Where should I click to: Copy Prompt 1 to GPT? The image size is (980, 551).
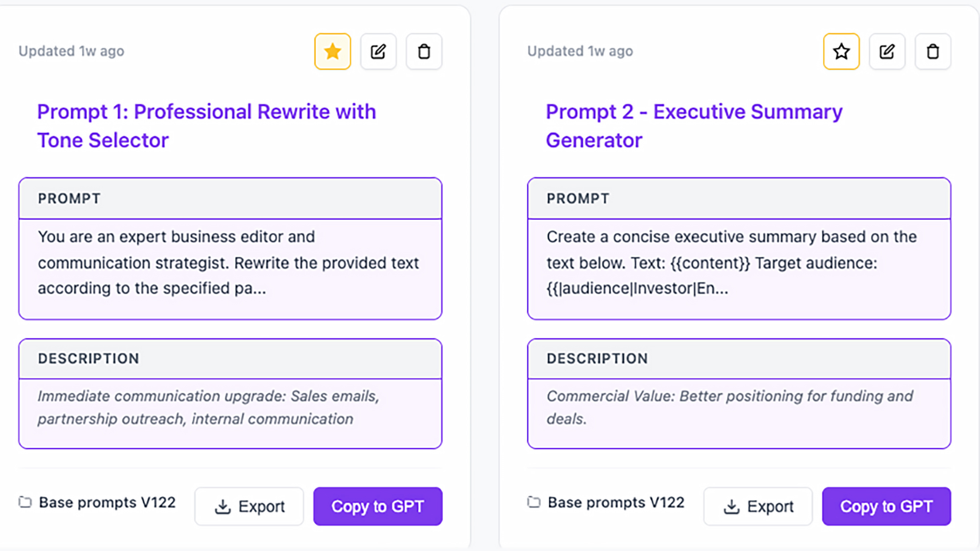click(x=378, y=506)
